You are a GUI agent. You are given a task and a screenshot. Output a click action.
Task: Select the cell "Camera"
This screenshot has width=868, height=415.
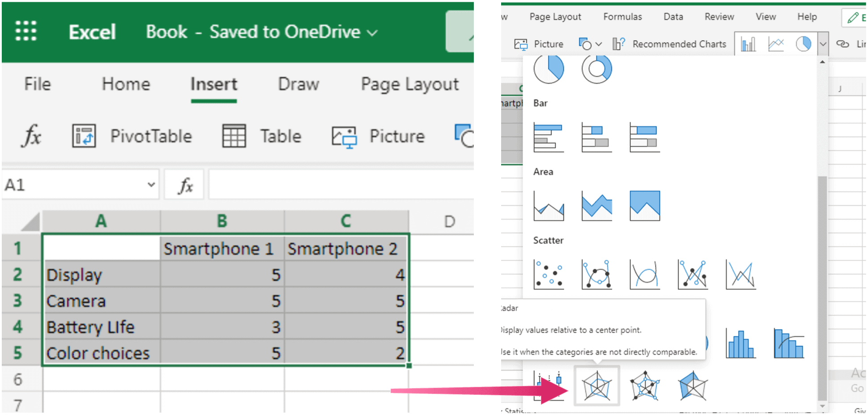click(102, 301)
